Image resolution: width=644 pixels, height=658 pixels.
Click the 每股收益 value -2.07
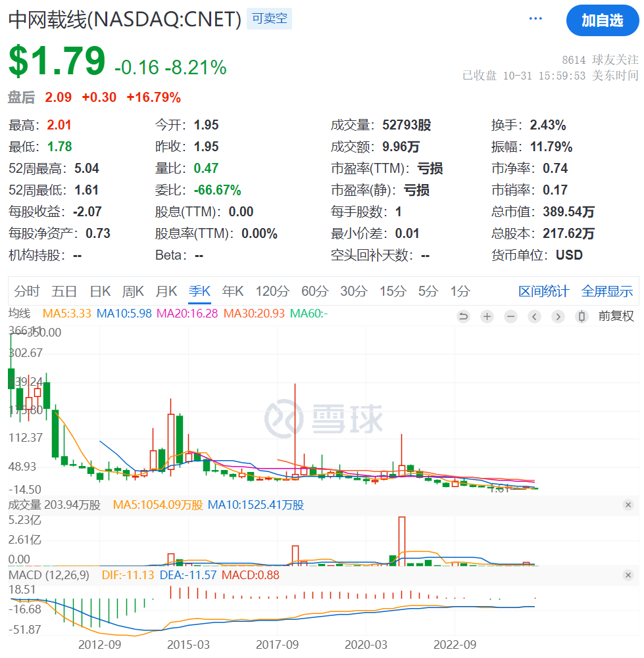pyautogui.click(x=87, y=212)
